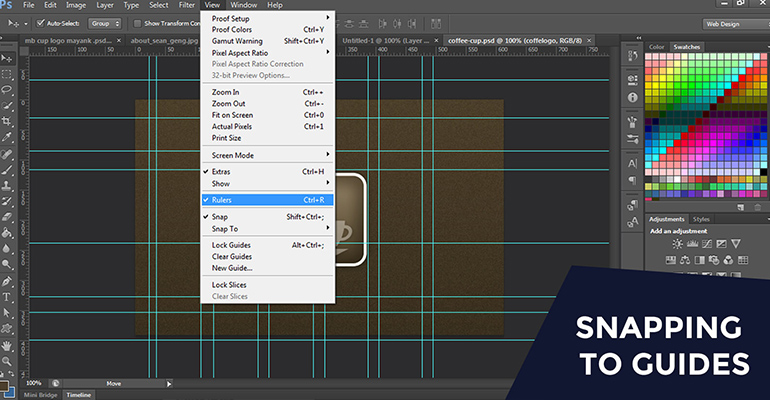Toggle Snap in the View menu
The image size is (770, 400).
coord(268,217)
